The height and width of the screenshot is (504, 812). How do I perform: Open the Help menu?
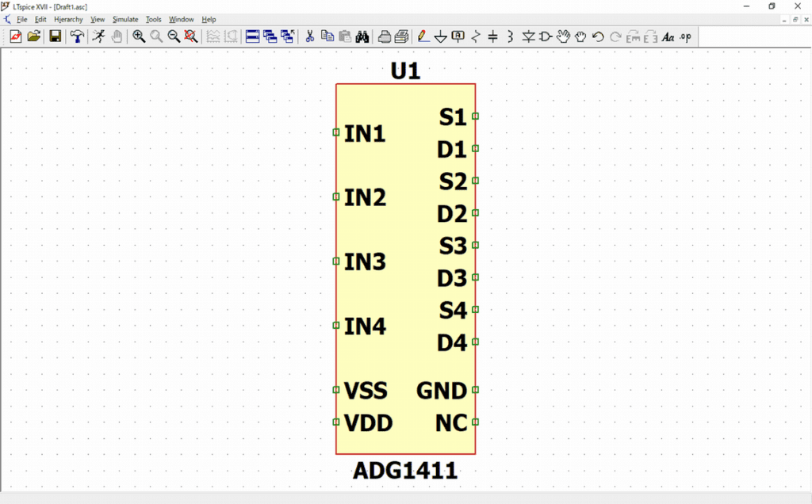pyautogui.click(x=209, y=19)
